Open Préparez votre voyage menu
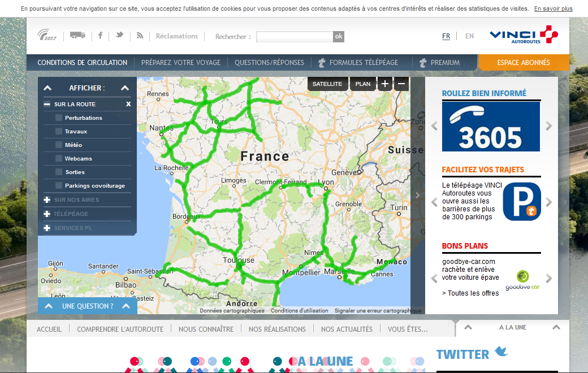588x373 pixels. tap(181, 63)
